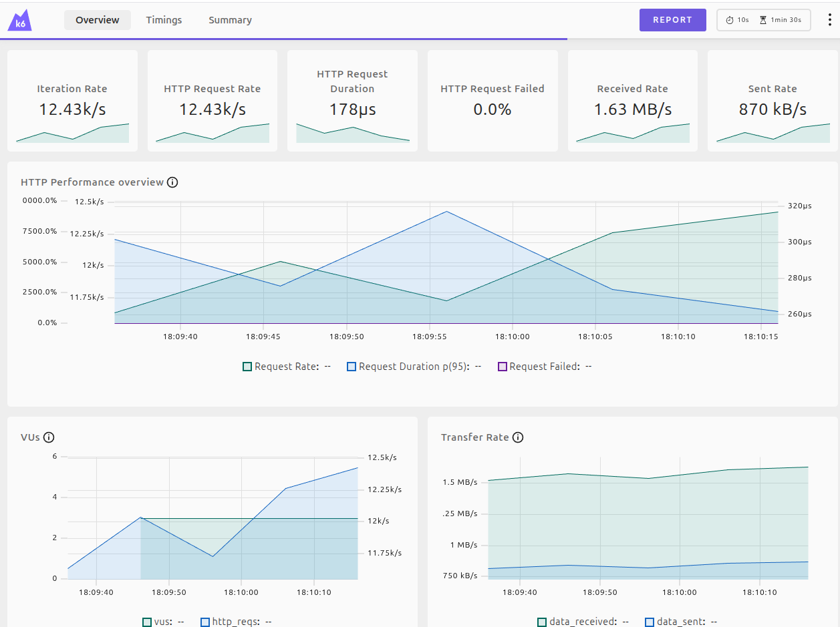Click the REPORT button
This screenshot has height=627, width=840.
click(673, 20)
